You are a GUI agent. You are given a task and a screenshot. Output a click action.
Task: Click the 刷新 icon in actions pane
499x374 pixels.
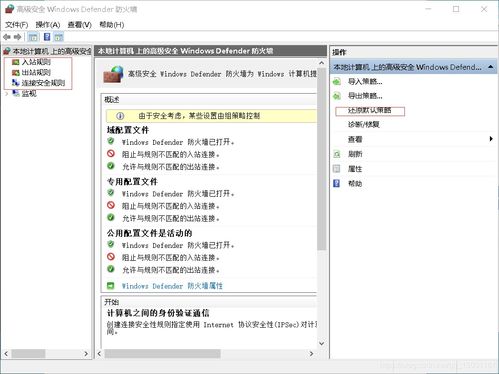tap(337, 154)
